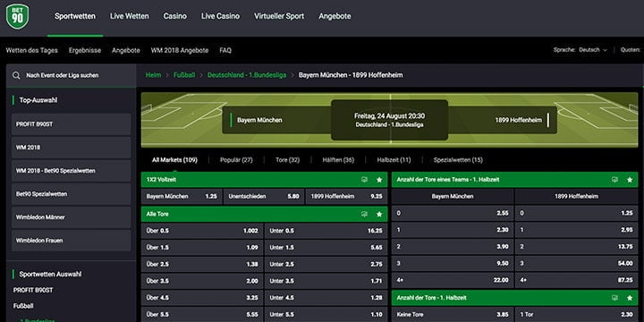Open the Deutsch language dropdown
Screen dimensions: 644x322
[593, 50]
